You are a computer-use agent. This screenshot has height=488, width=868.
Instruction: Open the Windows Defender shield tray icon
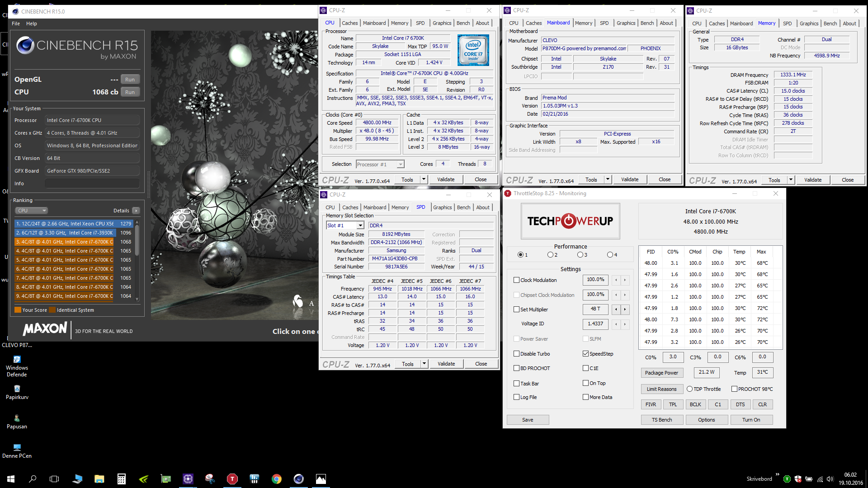coord(798,479)
